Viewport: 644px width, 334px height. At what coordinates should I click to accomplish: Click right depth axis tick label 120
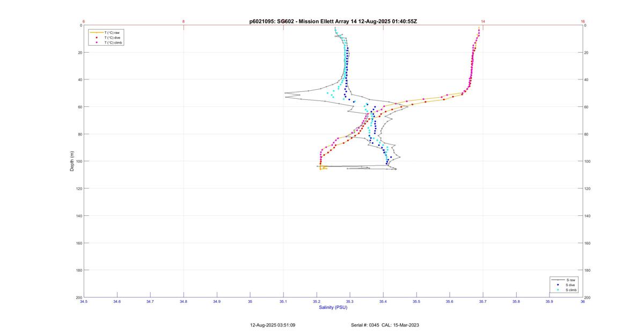pyautogui.click(x=588, y=188)
